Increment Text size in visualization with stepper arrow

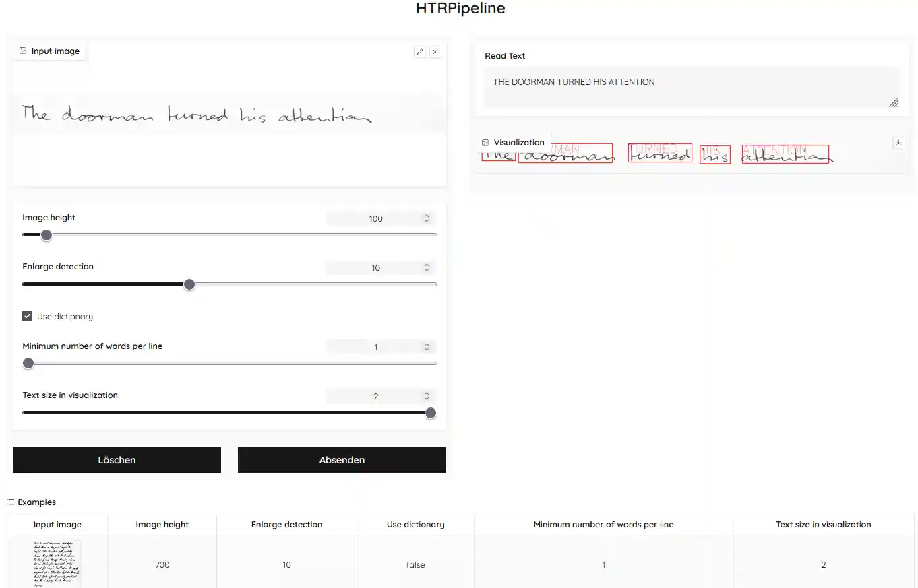click(x=426, y=393)
